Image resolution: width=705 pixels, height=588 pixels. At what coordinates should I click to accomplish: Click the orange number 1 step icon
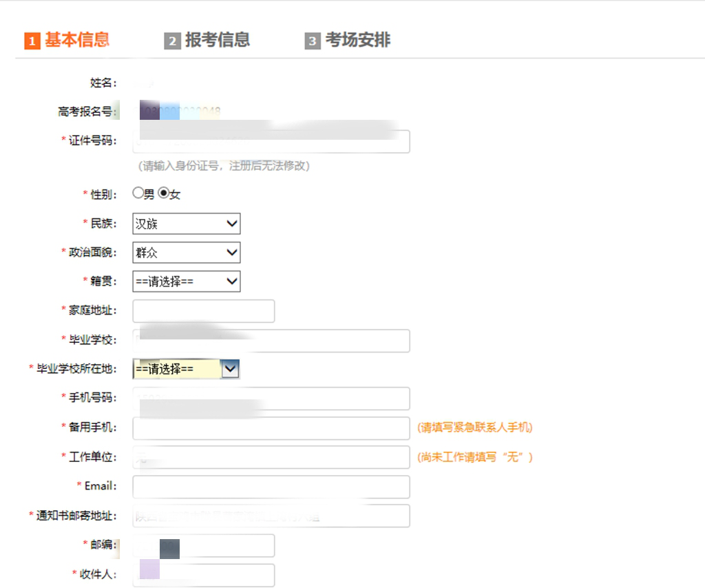coord(32,41)
